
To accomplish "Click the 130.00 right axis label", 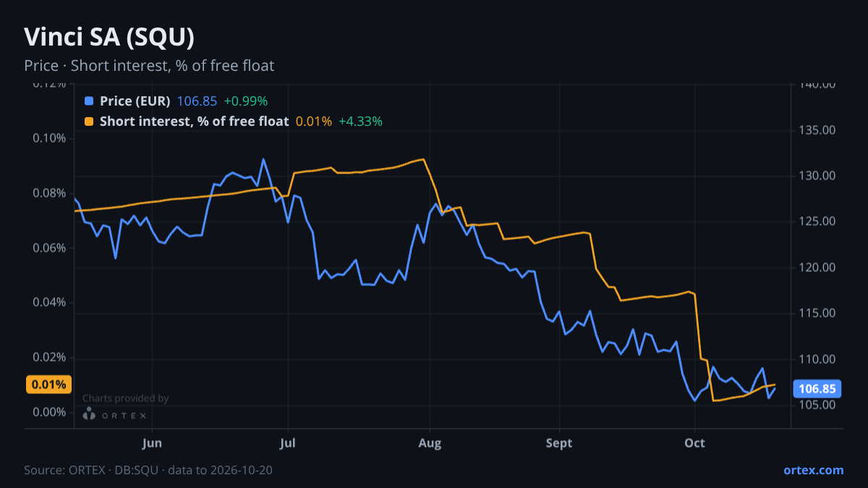I will coord(817,176).
